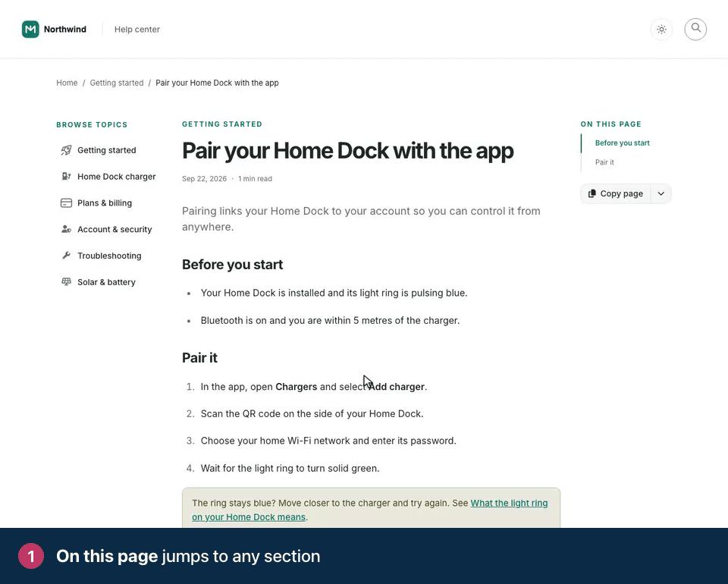This screenshot has width=728, height=584.
Task: Click the light ring pulsing blue bullet
Action: [x=334, y=293]
